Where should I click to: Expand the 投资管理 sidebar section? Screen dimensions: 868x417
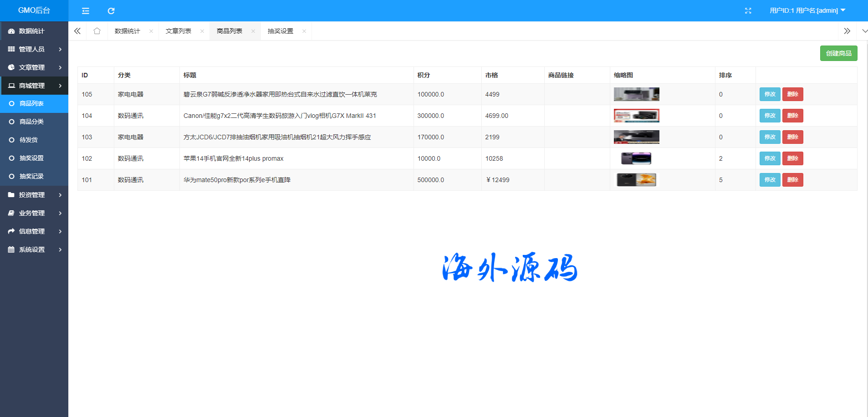coord(34,195)
